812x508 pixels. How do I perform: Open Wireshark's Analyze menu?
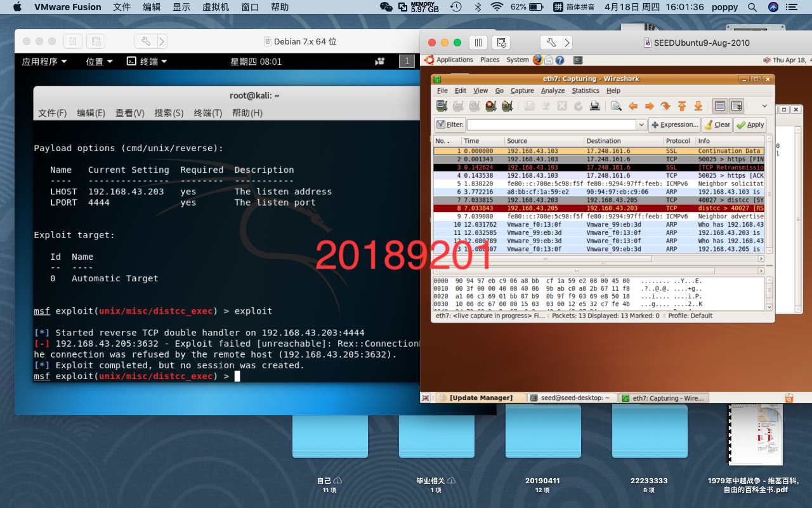[x=553, y=91]
